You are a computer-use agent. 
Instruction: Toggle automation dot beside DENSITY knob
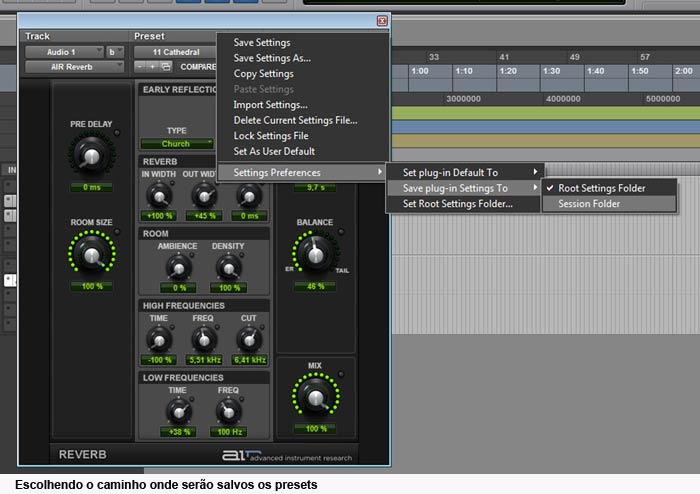[x=242, y=255]
